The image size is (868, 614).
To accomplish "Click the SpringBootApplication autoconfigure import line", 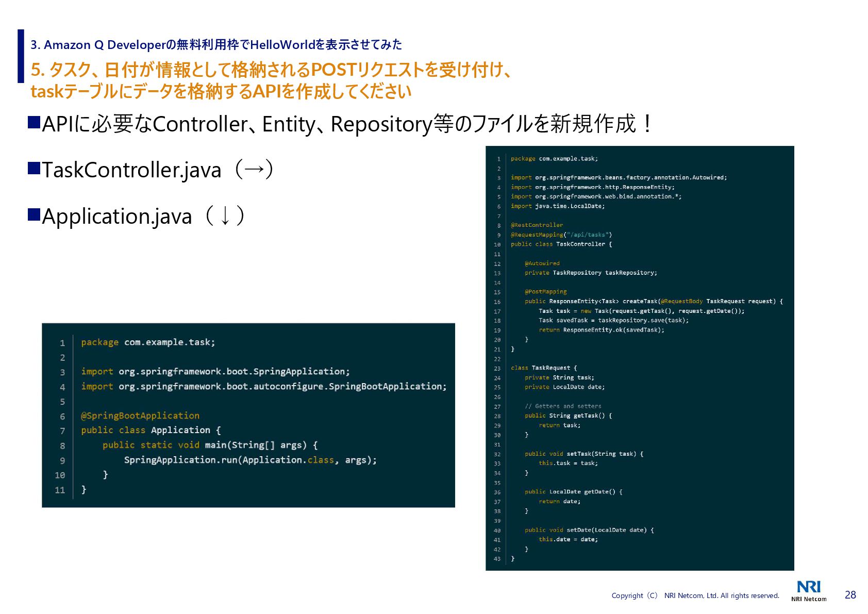I will click(264, 386).
